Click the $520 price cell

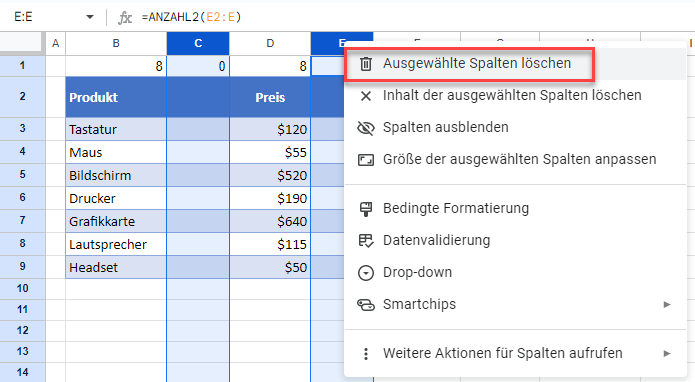click(x=270, y=175)
